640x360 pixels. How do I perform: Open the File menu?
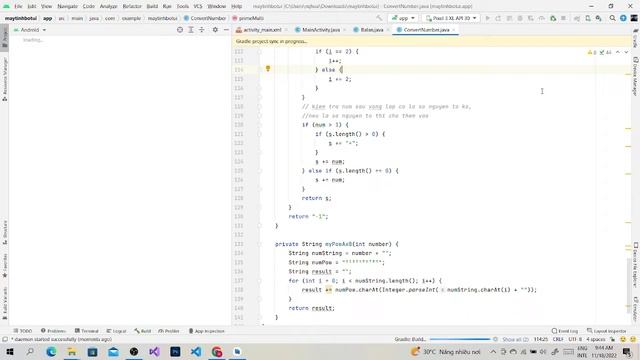coord(18,6)
